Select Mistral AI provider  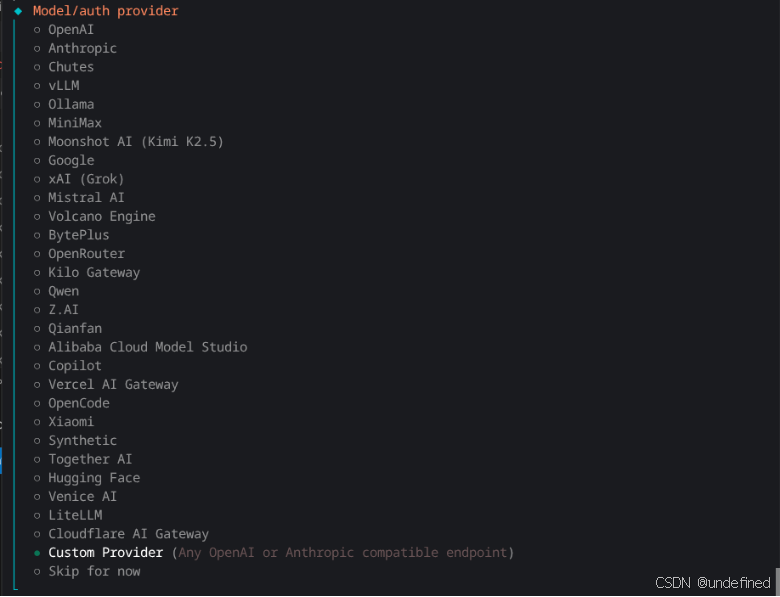[x=79, y=198]
